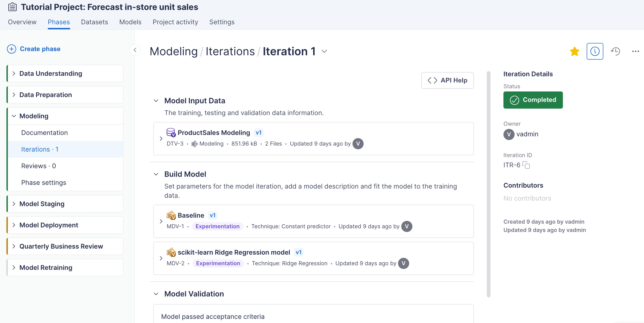
Task: Open the three-dot more options menu
Action: tap(635, 51)
